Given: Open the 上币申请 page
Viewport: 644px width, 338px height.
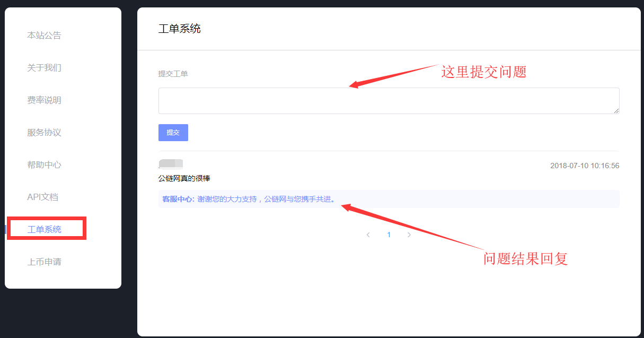Looking at the screenshot, I should [44, 262].
